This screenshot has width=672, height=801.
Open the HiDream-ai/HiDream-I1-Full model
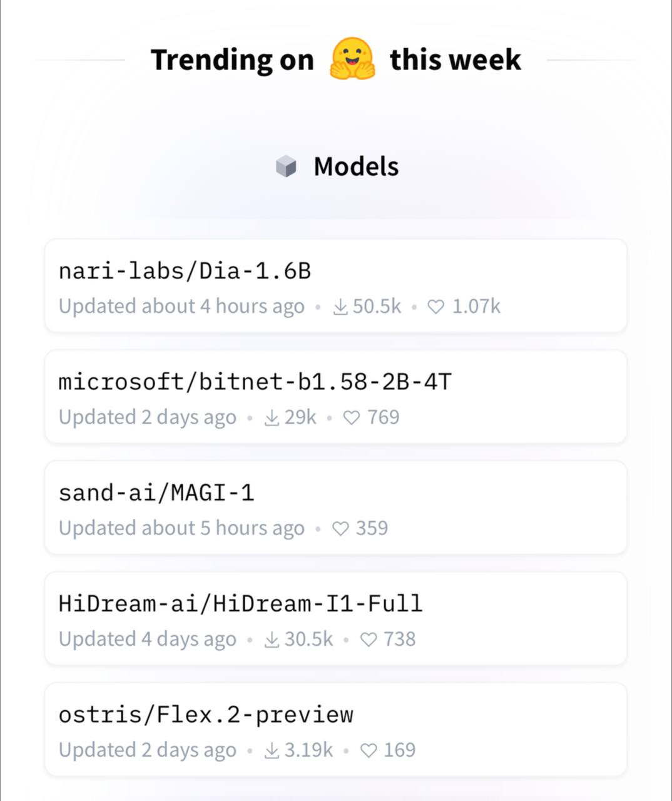click(336, 618)
